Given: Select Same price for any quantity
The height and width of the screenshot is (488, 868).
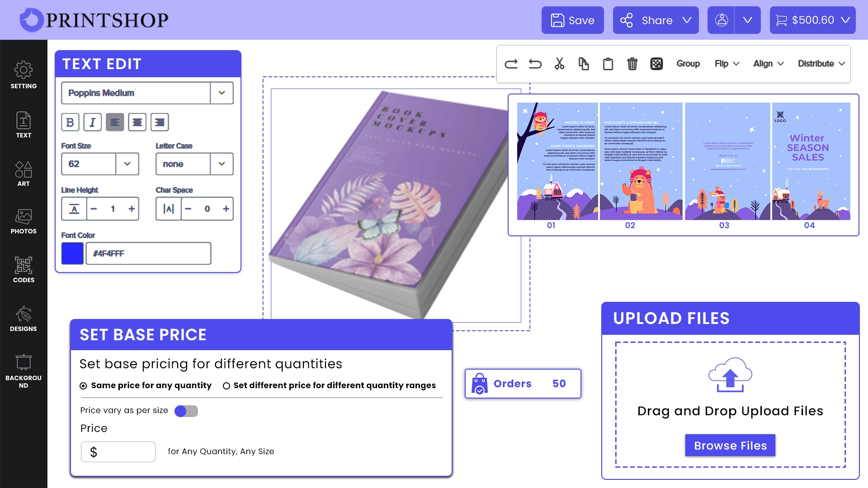Looking at the screenshot, I should [x=84, y=385].
